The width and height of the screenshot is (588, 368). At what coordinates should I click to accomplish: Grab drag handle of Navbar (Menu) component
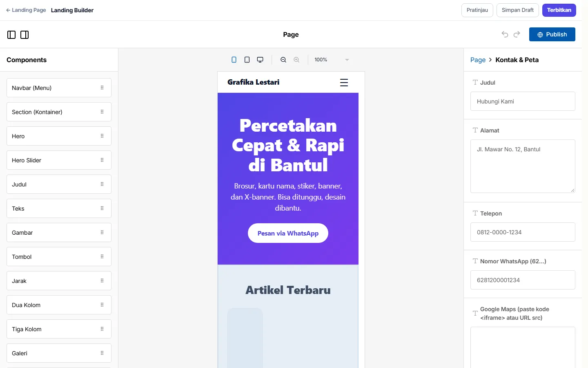[x=102, y=88]
